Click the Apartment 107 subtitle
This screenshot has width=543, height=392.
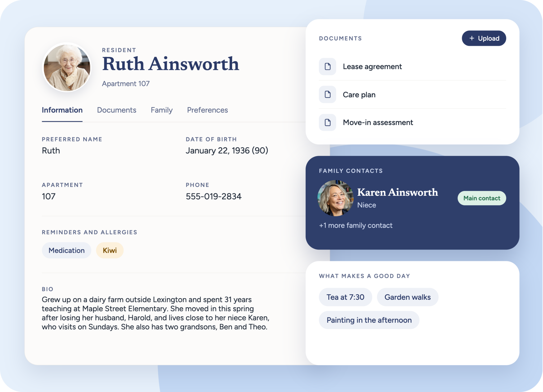click(x=126, y=84)
